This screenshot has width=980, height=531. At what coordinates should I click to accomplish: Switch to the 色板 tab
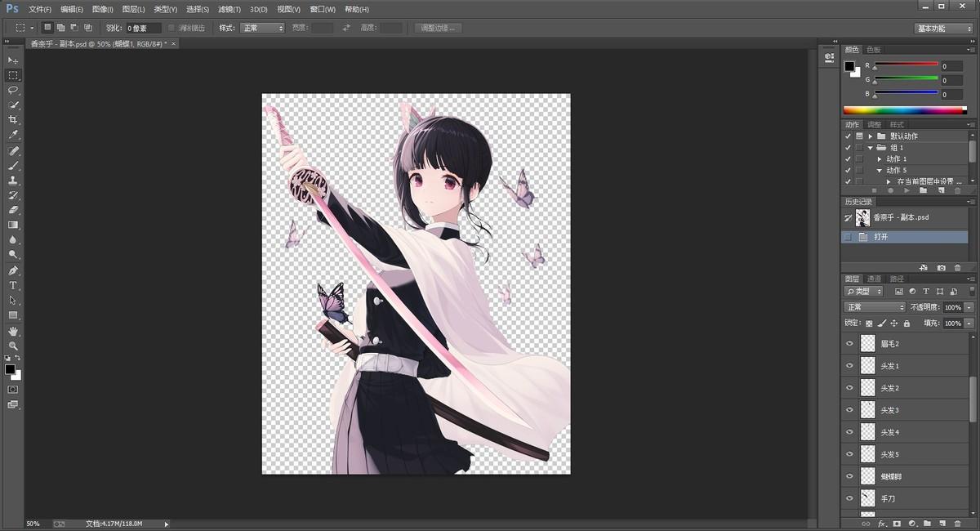point(874,50)
